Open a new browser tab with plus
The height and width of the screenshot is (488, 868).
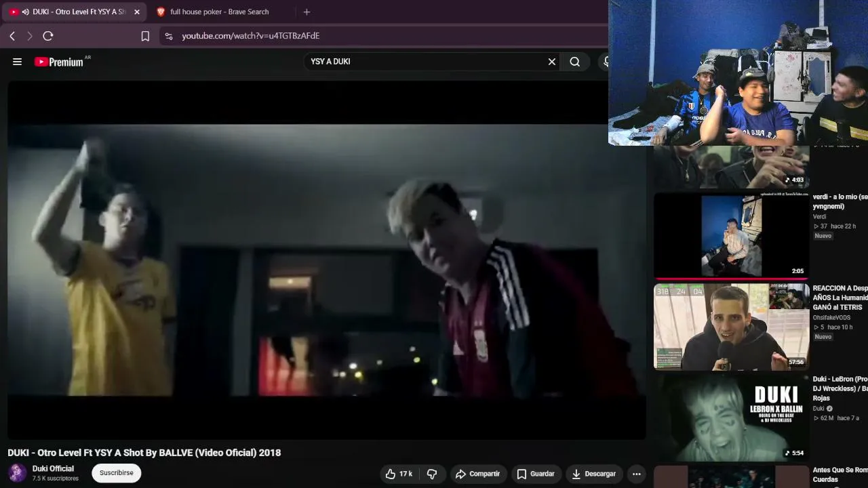pos(307,12)
